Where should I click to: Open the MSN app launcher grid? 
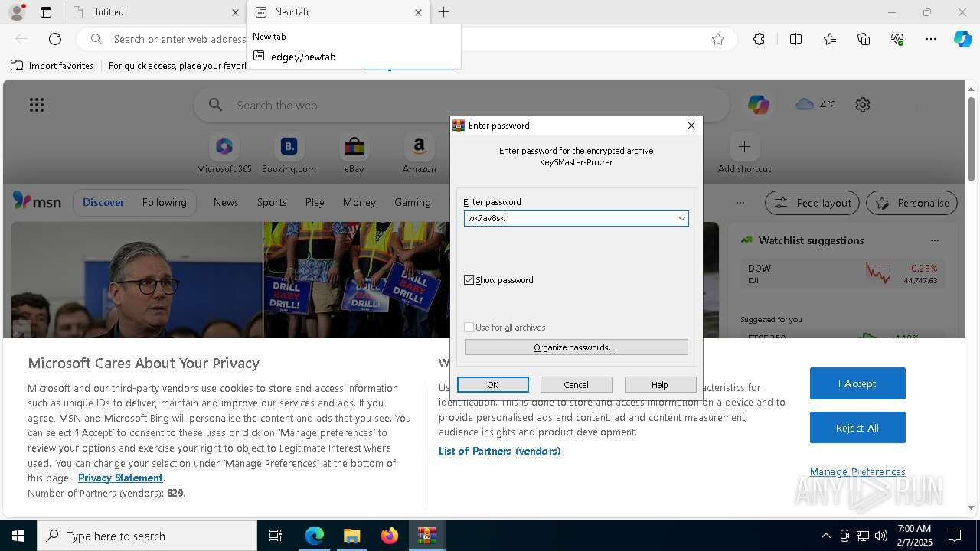coord(37,105)
